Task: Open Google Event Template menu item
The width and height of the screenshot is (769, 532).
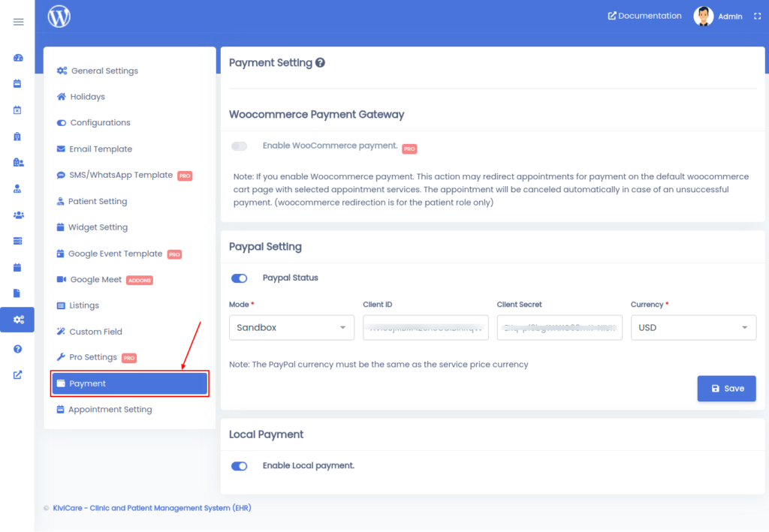Action: pos(119,254)
